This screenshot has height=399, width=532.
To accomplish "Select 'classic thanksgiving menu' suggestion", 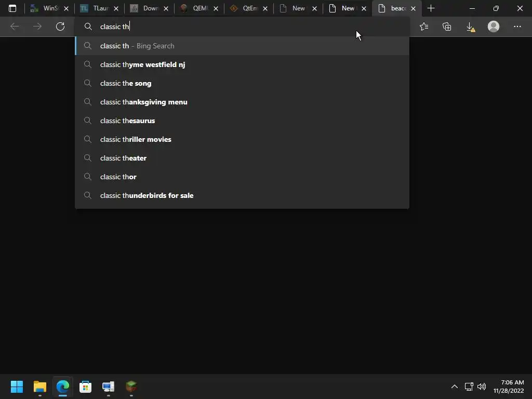I will [x=242, y=102].
